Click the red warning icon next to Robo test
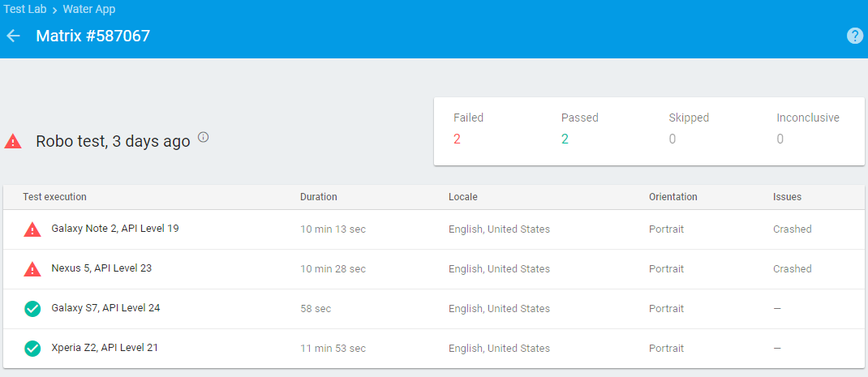The width and height of the screenshot is (868, 377). (13, 141)
